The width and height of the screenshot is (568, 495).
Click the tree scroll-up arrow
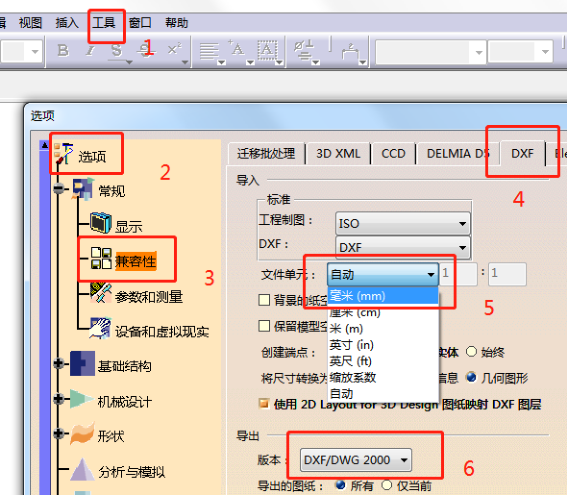45,145
